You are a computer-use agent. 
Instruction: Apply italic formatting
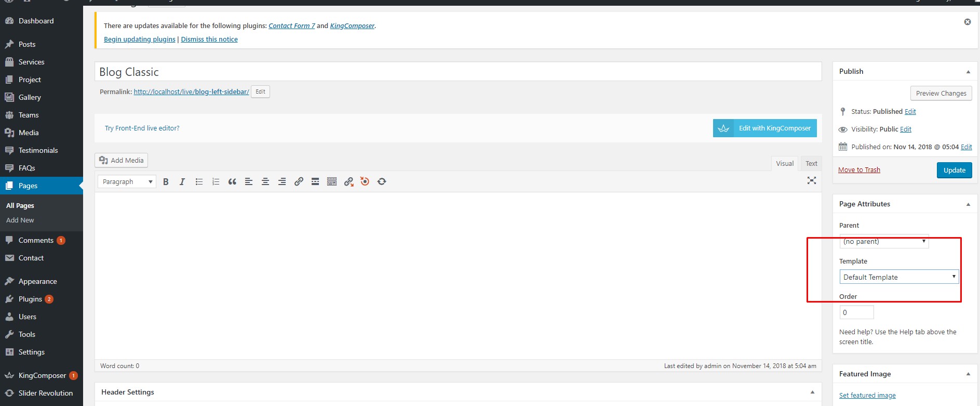pyautogui.click(x=182, y=181)
